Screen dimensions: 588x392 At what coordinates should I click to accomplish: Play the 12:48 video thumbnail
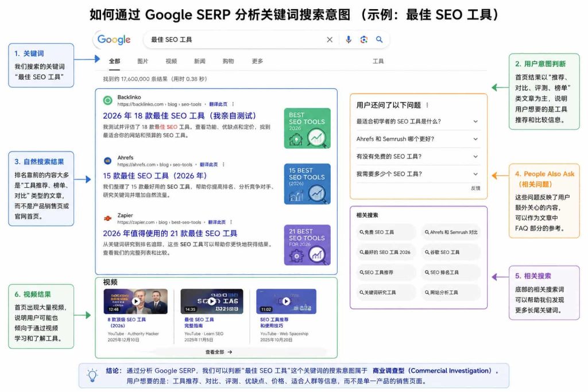coord(136,301)
